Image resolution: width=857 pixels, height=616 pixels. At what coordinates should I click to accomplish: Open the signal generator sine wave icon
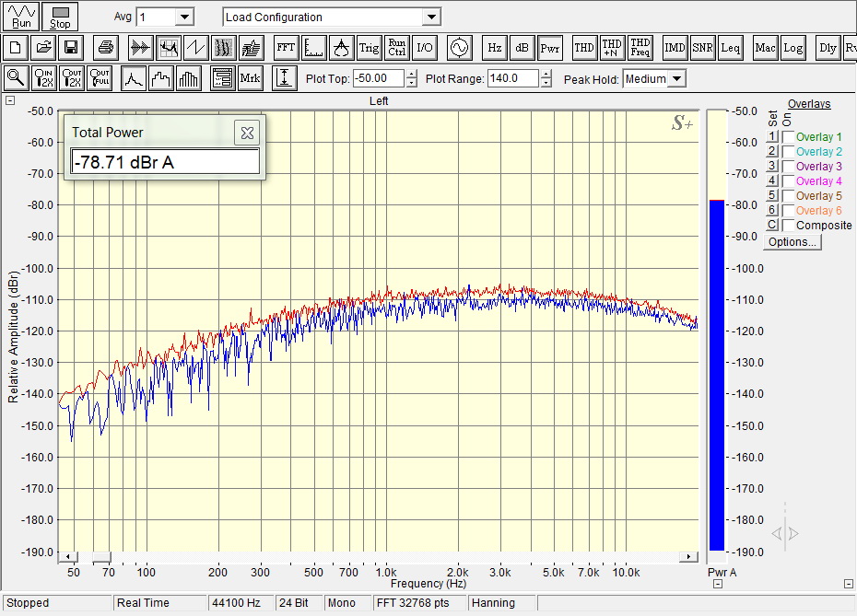459,47
